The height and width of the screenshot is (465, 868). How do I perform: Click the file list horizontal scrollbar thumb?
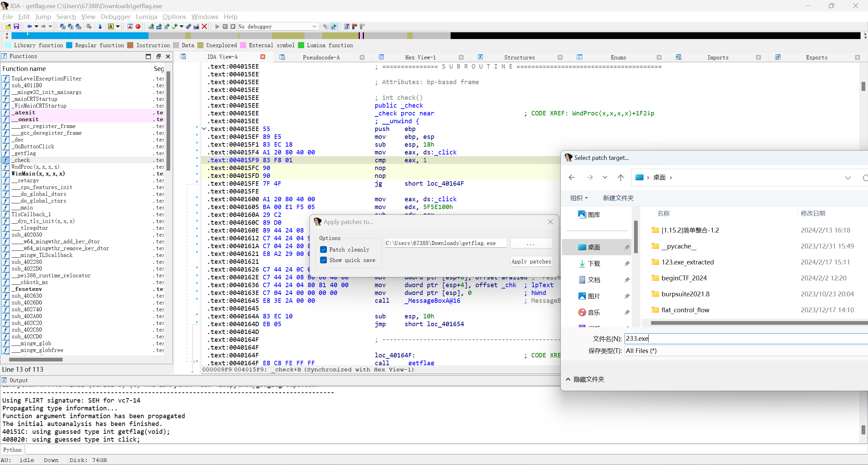[x=759, y=323]
